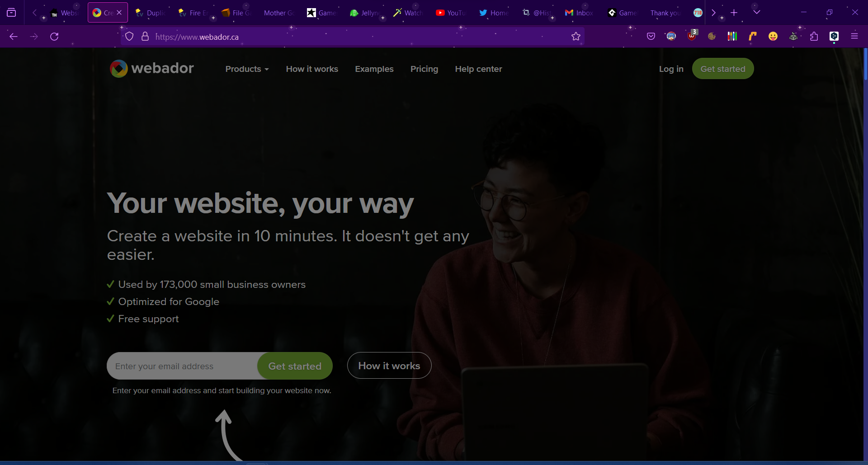Viewport: 868px width, 465px height.
Task: Open the uBlock extension with badge 3
Action: click(691, 36)
